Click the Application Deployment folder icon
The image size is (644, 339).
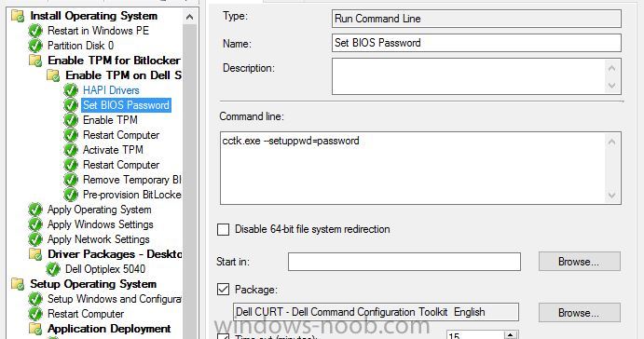click(x=35, y=329)
